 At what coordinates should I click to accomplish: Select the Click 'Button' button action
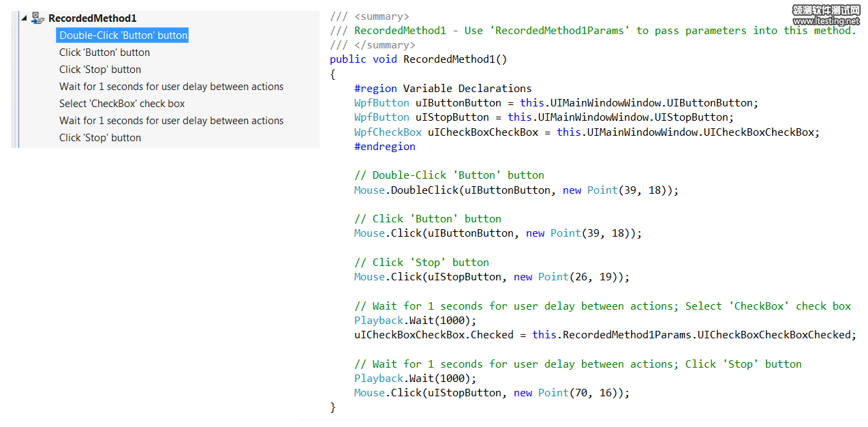point(104,53)
